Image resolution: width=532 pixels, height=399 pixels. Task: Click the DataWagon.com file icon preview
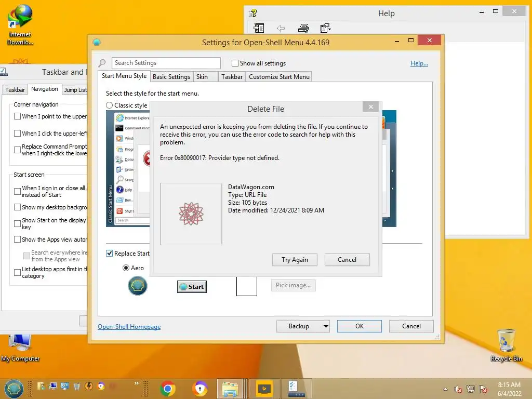tap(191, 214)
